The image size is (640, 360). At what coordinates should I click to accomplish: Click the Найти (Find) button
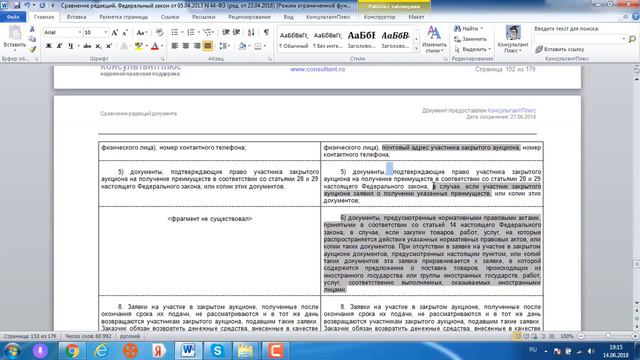[467, 29]
